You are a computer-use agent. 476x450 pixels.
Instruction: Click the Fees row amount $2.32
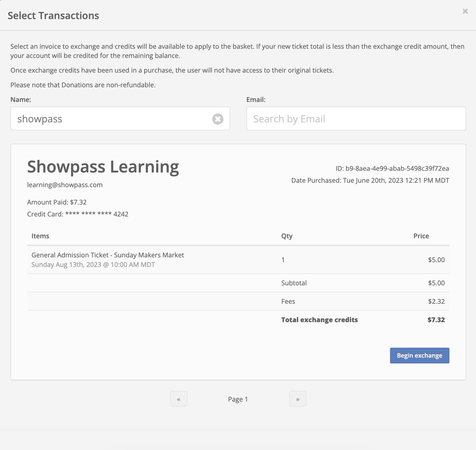(436, 301)
